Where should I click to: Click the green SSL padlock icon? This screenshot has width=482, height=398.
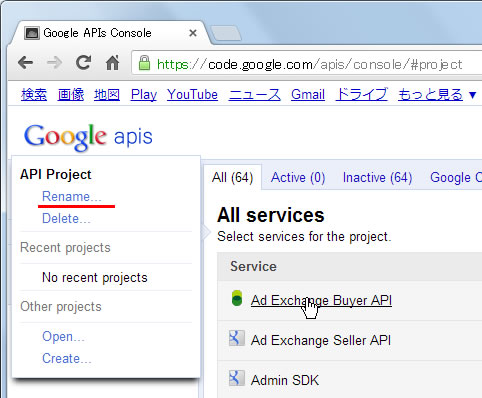coord(144,63)
